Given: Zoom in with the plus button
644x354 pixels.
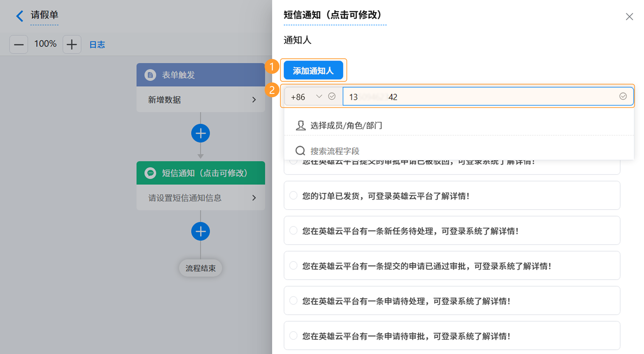Looking at the screenshot, I should tap(72, 44).
